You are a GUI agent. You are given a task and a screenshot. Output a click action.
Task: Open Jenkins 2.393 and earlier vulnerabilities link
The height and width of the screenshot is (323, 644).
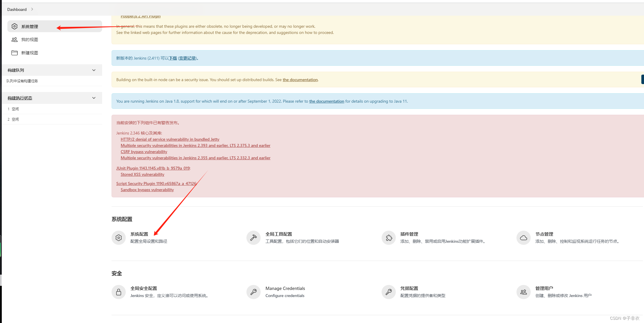195,145
